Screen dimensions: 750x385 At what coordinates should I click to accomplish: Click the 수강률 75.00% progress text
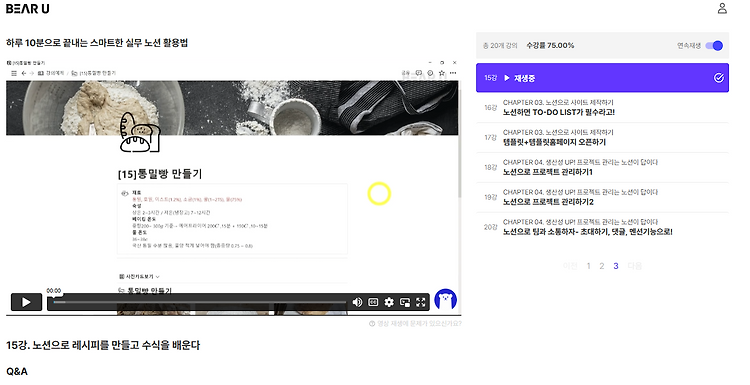click(550, 45)
